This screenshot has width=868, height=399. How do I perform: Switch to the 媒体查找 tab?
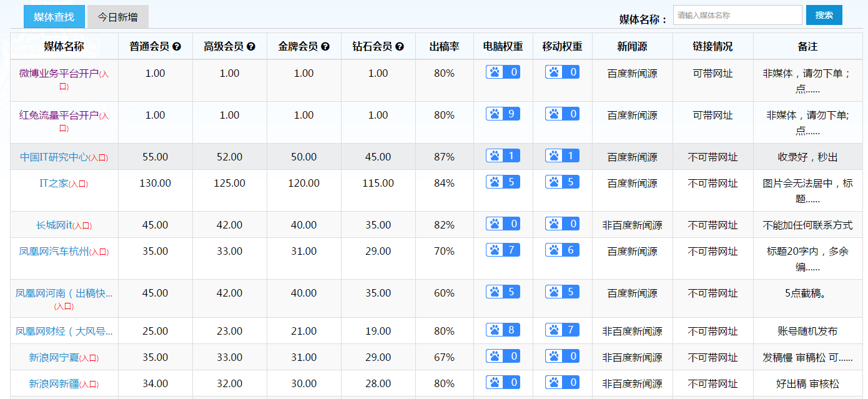[54, 17]
